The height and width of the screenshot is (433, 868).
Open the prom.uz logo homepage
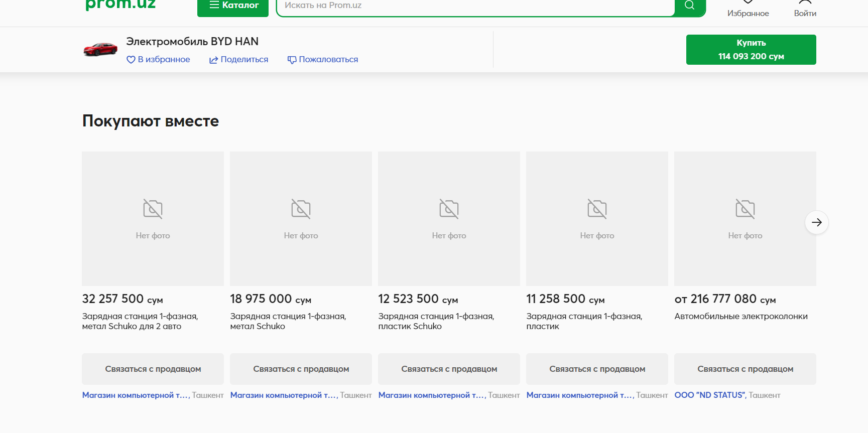[120, 5]
